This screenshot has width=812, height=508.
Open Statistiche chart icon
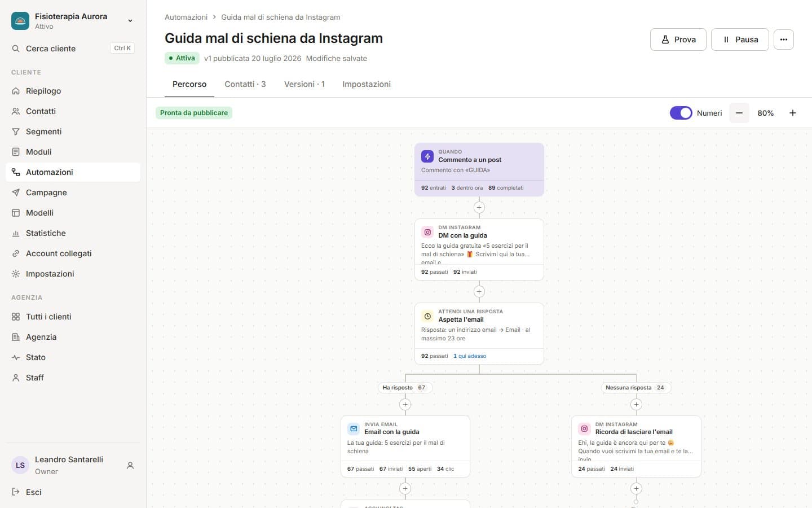tap(16, 233)
